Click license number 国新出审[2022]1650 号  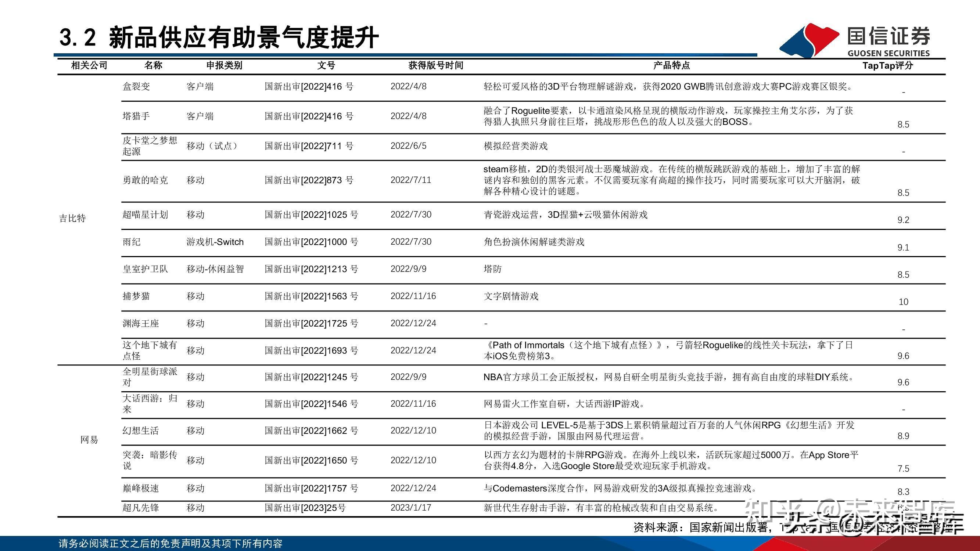pos(312,461)
